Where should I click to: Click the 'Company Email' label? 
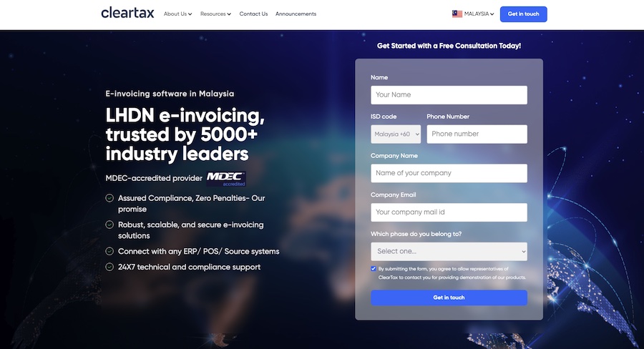tap(393, 195)
